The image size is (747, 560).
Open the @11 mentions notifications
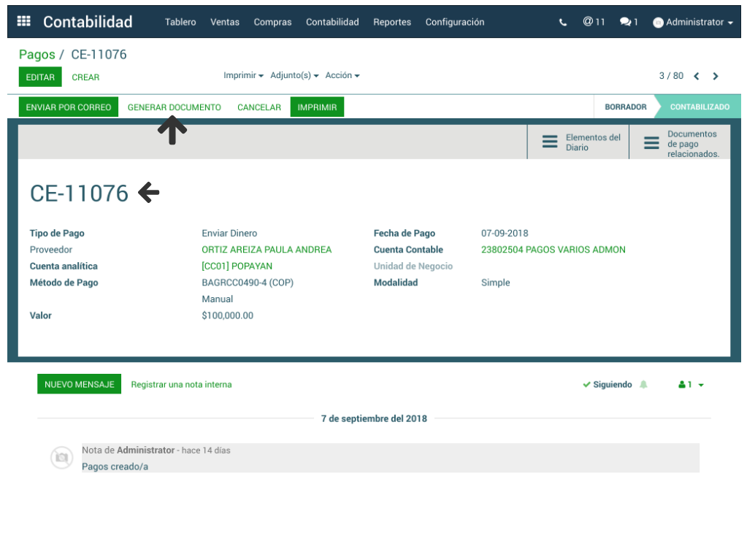coord(594,22)
